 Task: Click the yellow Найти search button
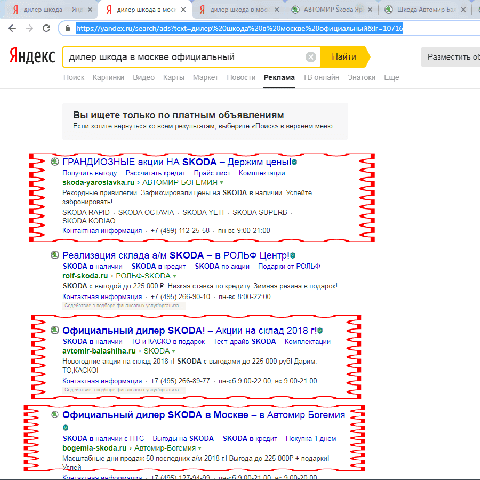[345, 57]
